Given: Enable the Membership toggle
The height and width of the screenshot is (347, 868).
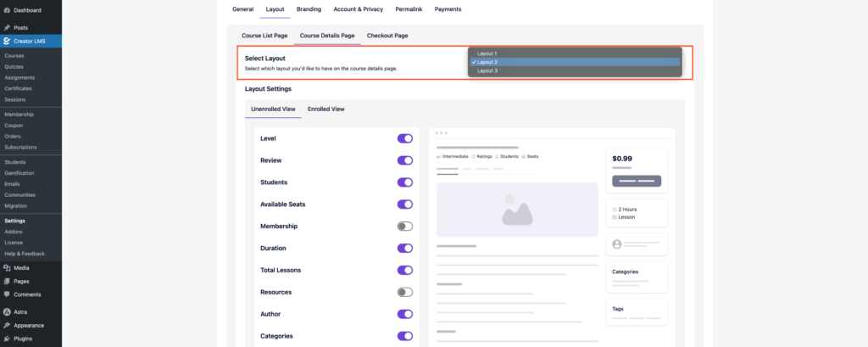Looking at the screenshot, I should click(x=404, y=227).
